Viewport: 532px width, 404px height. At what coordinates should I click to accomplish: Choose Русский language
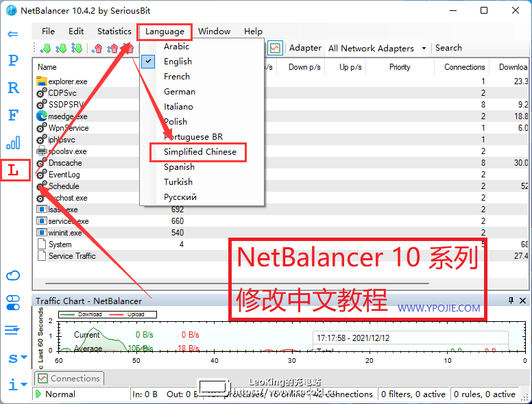[202, 197]
